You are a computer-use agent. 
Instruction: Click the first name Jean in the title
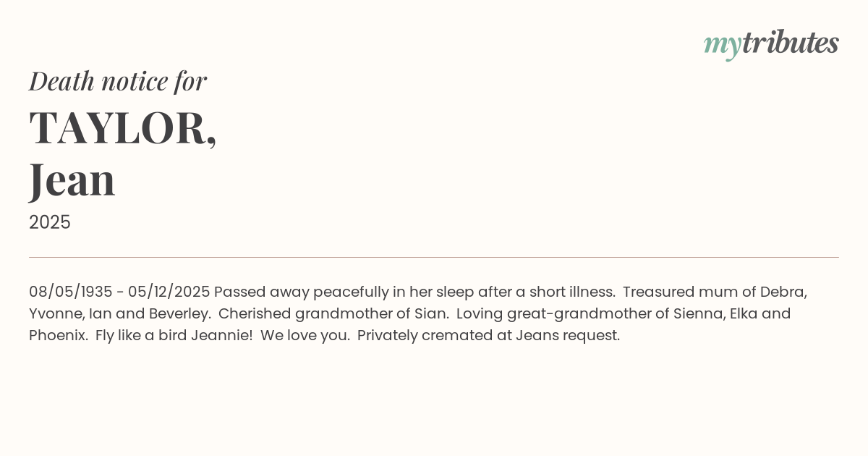[72, 180]
